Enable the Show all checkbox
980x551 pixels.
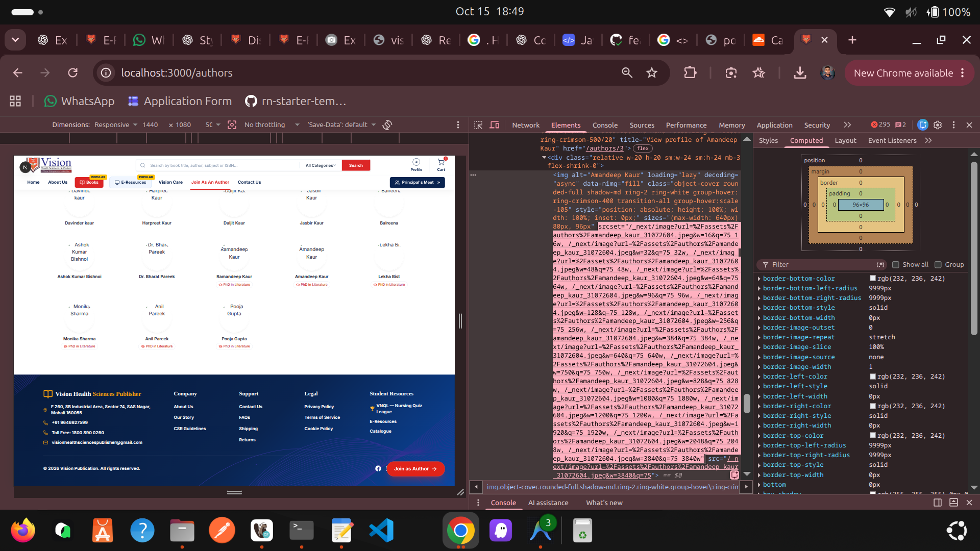895,264
